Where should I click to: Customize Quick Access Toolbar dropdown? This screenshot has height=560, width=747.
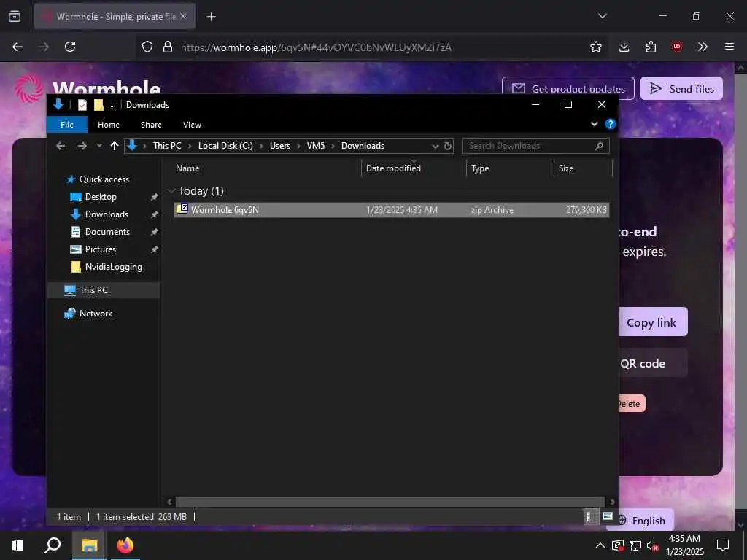tap(112, 105)
